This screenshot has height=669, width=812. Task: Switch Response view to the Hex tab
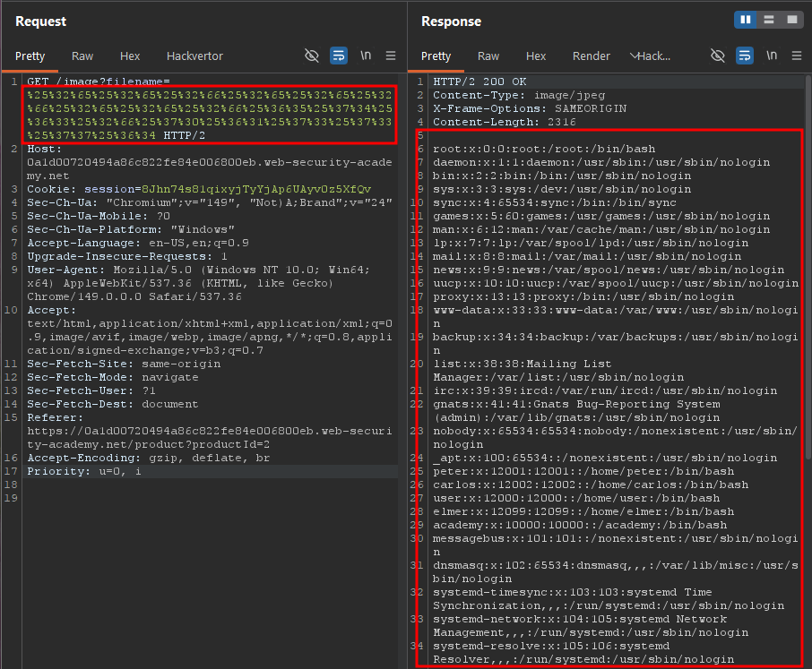[x=536, y=56]
